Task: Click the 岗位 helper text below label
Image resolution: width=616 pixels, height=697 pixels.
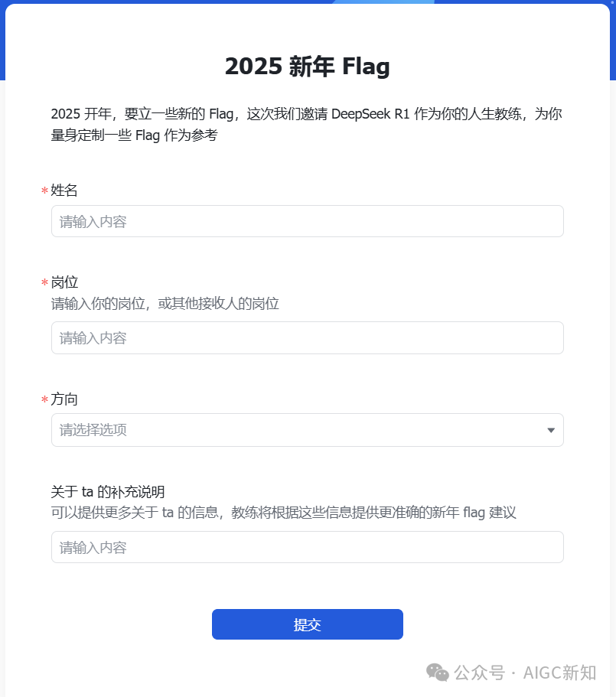Action: tap(165, 304)
